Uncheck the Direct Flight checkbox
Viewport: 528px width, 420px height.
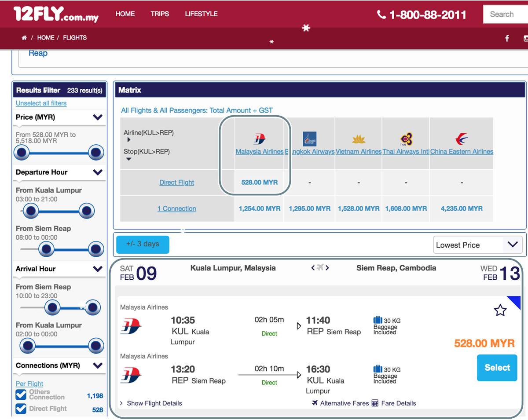[x=21, y=409]
